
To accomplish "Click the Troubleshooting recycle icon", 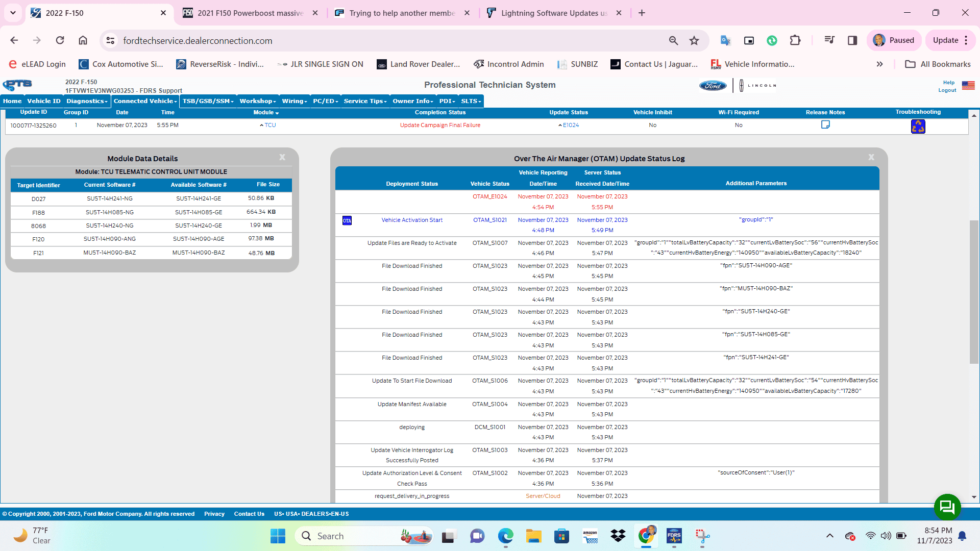I will click(x=918, y=127).
